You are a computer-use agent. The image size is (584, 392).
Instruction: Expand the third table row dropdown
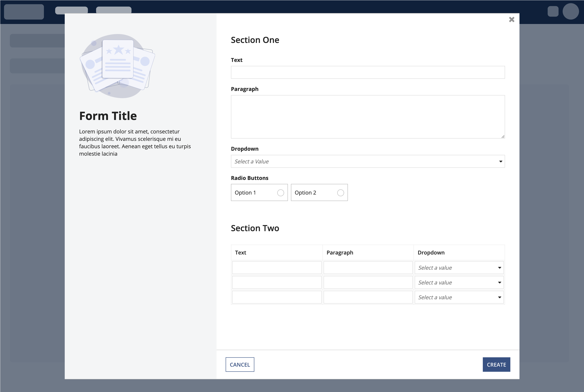click(459, 297)
